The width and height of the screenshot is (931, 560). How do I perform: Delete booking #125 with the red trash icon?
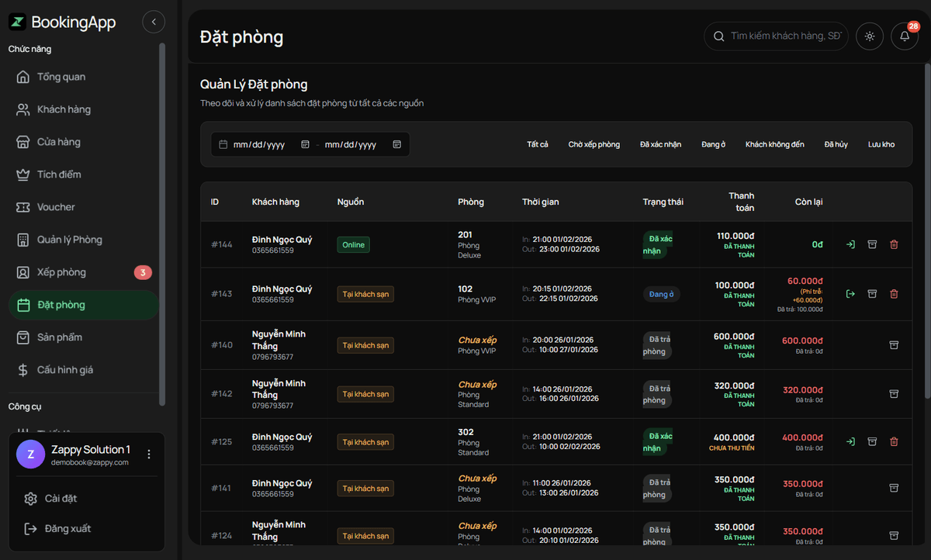pos(894,441)
